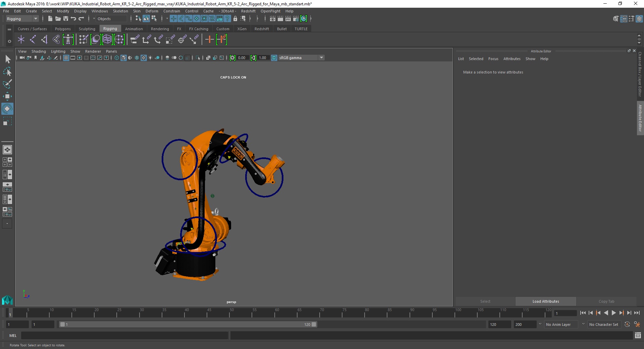Select the Create IK Handle shelf tool
This screenshot has height=349, width=644.
[x=45, y=40]
